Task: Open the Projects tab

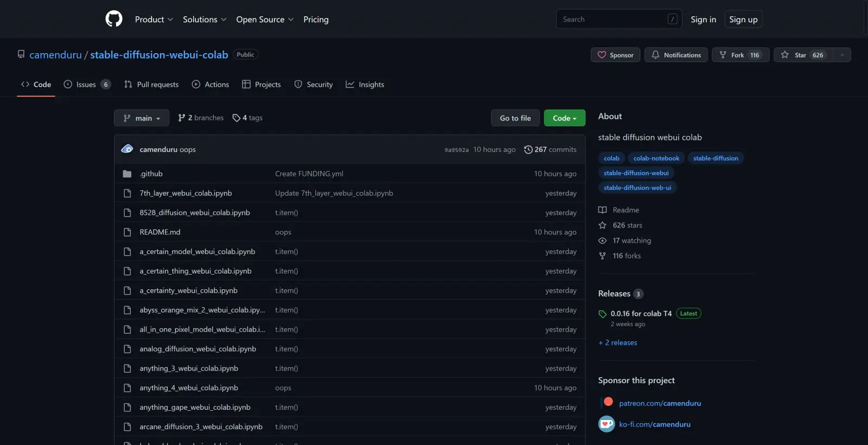Action: coord(261,84)
